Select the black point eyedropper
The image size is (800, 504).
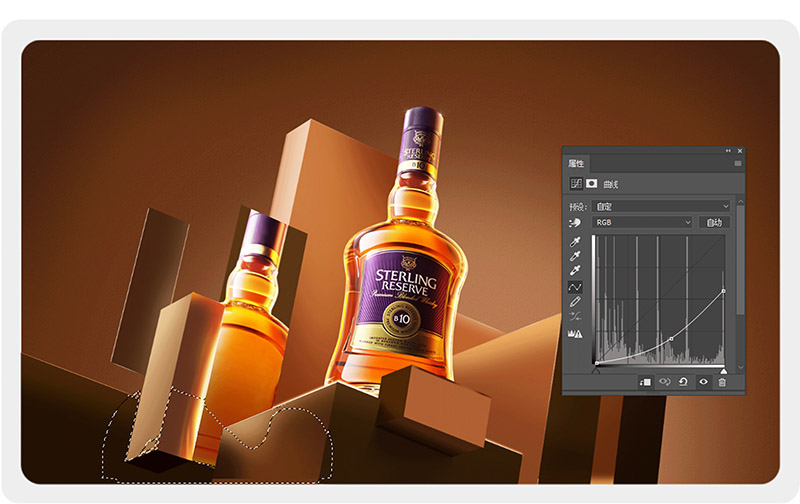(575, 242)
